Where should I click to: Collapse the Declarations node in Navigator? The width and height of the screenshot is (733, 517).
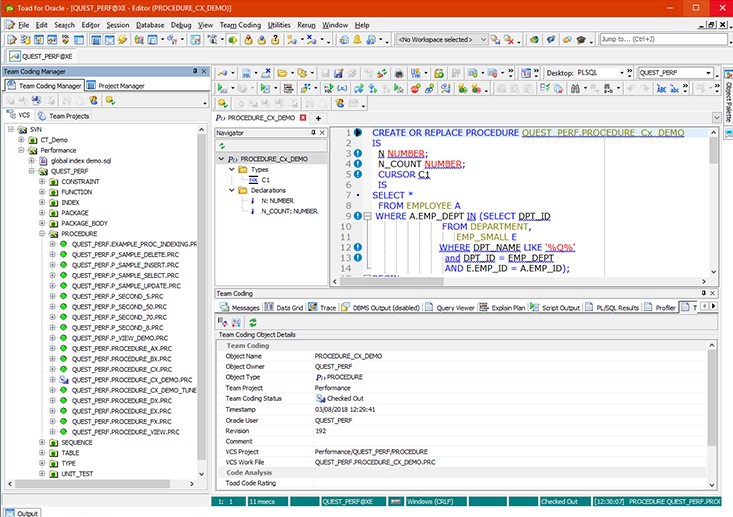pos(232,190)
